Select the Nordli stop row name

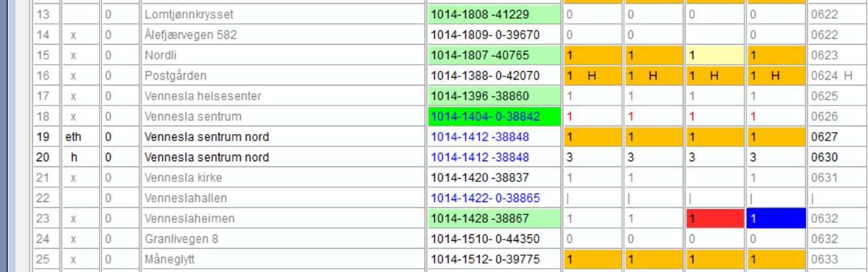coord(159,56)
